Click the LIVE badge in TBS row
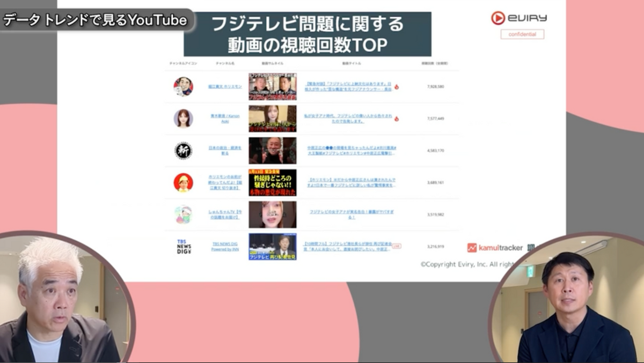The width and height of the screenshot is (644, 363). coord(397,246)
